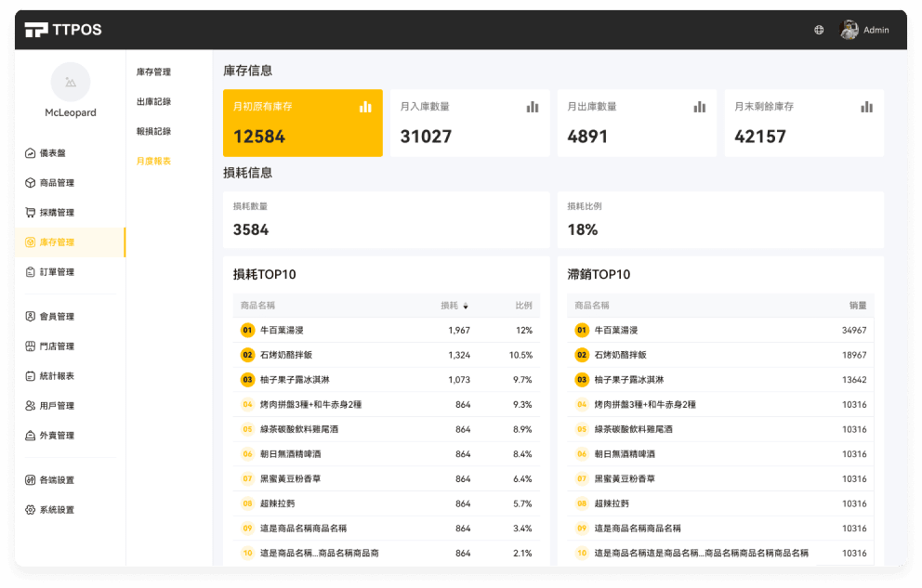Click the 銷量 column header in 滯銷TOP10

(857, 306)
